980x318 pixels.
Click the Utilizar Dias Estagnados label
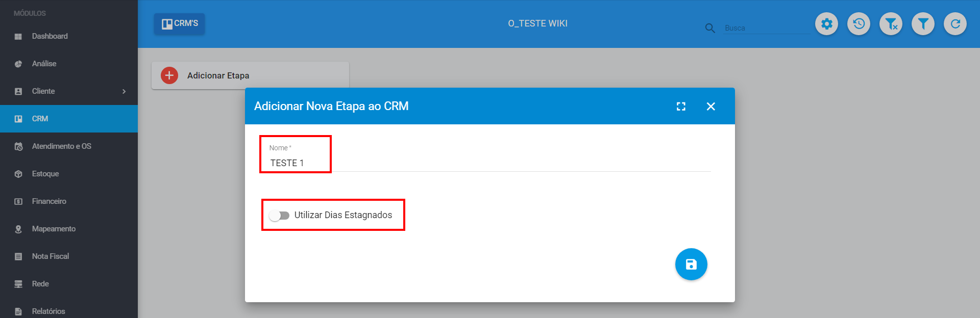344,215
